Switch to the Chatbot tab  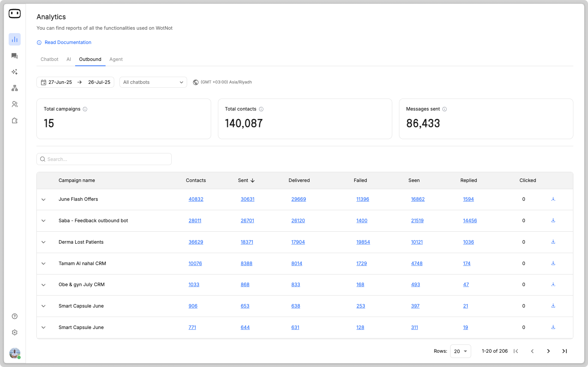50,59
